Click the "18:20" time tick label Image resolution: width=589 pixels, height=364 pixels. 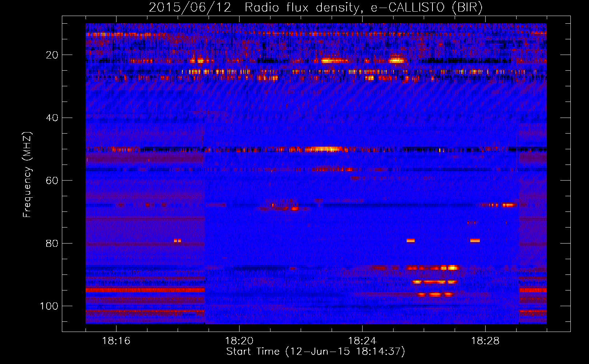click(239, 341)
